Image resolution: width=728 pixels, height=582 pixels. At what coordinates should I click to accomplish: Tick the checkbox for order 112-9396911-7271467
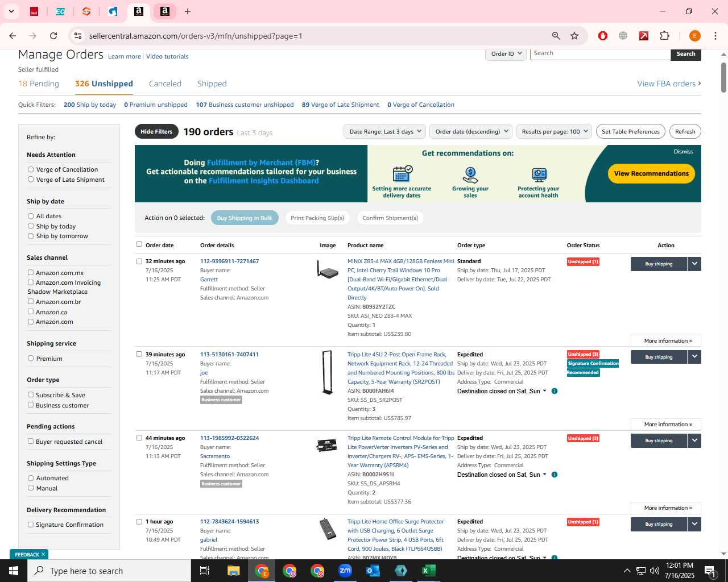tap(139, 261)
